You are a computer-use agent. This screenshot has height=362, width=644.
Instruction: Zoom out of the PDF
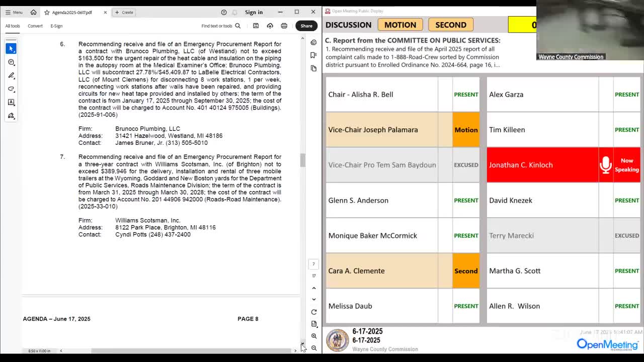point(314,348)
